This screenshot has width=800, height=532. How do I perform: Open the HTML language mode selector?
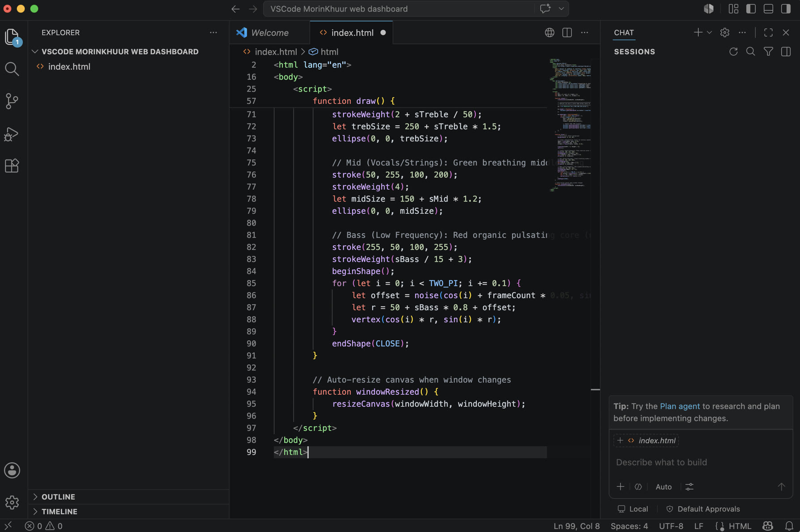click(740, 526)
